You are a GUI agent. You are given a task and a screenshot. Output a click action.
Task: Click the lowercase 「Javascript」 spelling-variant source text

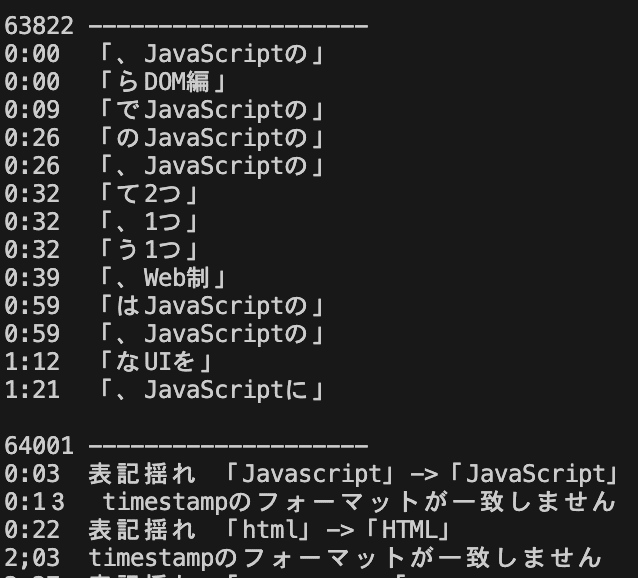pyautogui.click(x=312, y=473)
